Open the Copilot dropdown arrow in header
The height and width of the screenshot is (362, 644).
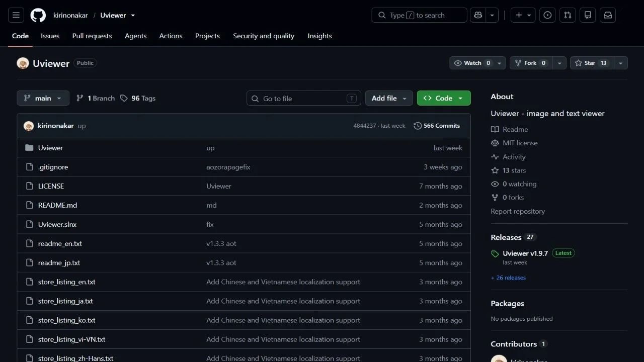492,15
